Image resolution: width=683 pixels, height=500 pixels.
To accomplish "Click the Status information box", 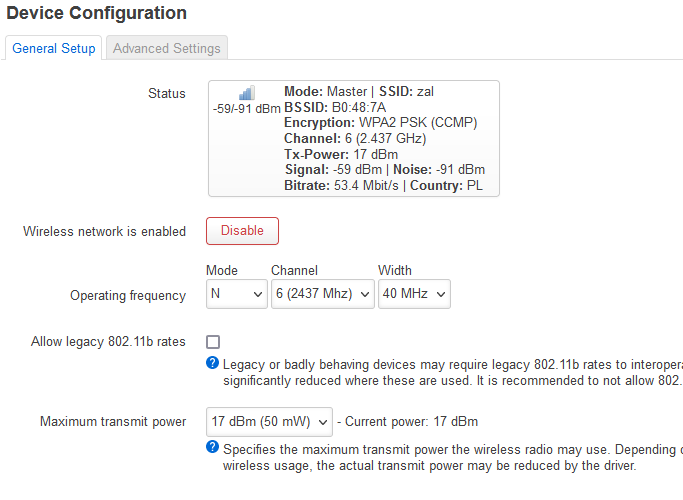I will pyautogui.click(x=354, y=139).
